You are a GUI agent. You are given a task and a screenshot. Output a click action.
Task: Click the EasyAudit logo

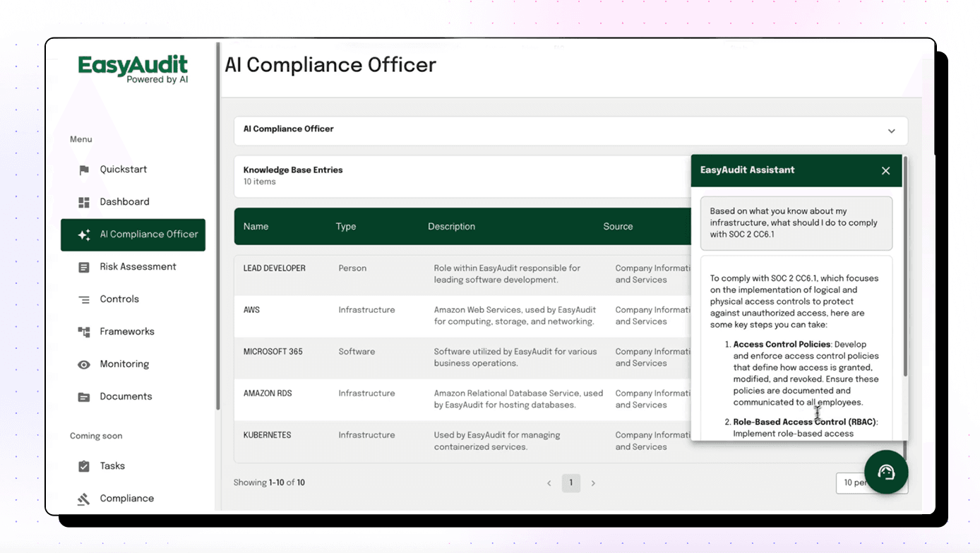point(133,70)
